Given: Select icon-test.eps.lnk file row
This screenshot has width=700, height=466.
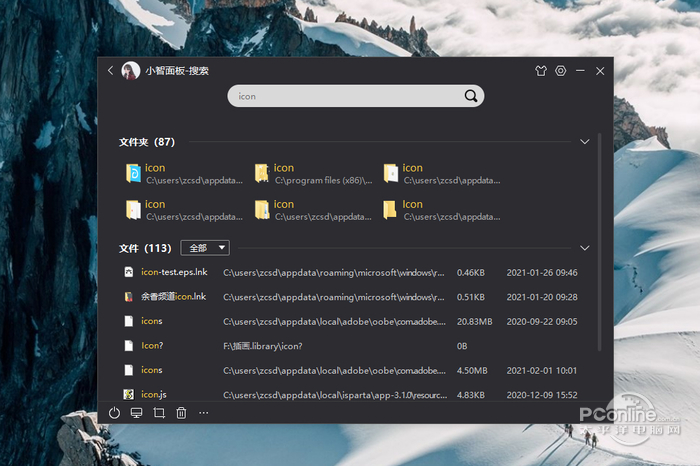Looking at the screenshot, I should click(x=350, y=272).
